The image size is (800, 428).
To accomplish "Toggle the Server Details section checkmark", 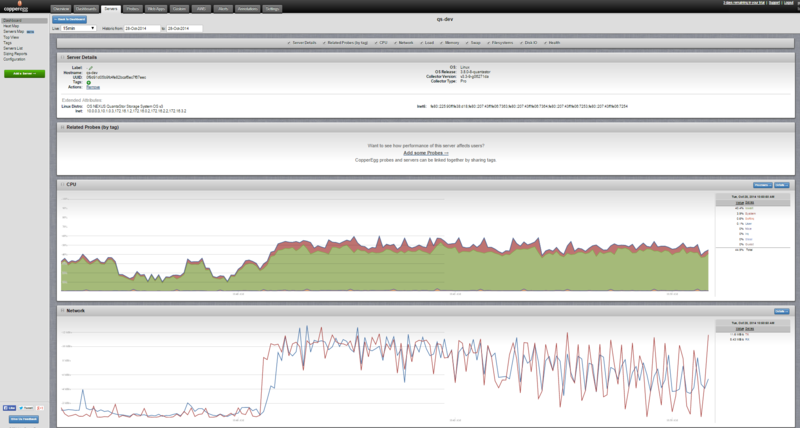I will [289, 43].
